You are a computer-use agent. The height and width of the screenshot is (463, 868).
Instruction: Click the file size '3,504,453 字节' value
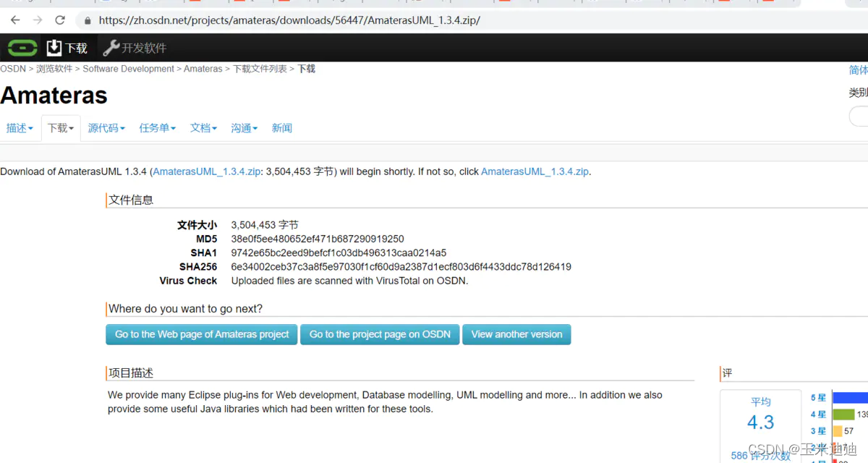[265, 225]
